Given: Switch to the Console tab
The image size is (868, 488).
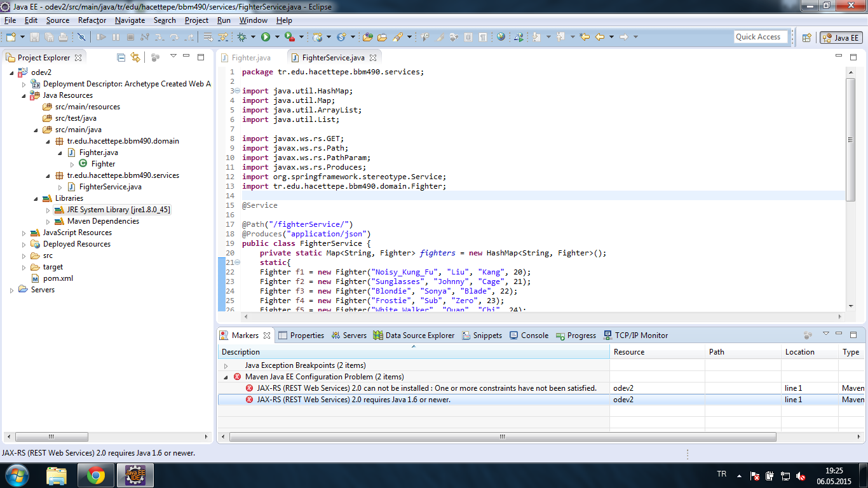Looking at the screenshot, I should click(x=529, y=335).
